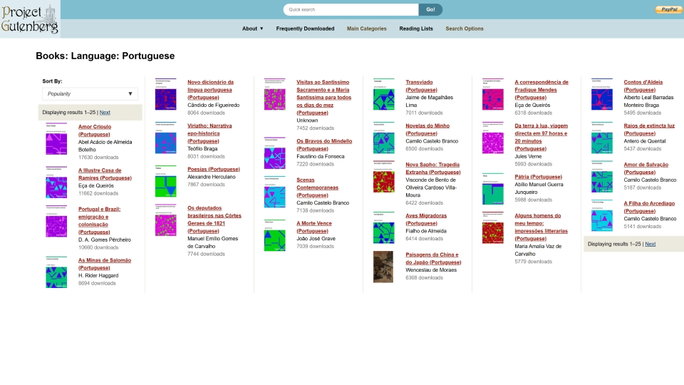Open Poesias (Portuguese) title link
The image size is (684, 385).
coord(213,169)
